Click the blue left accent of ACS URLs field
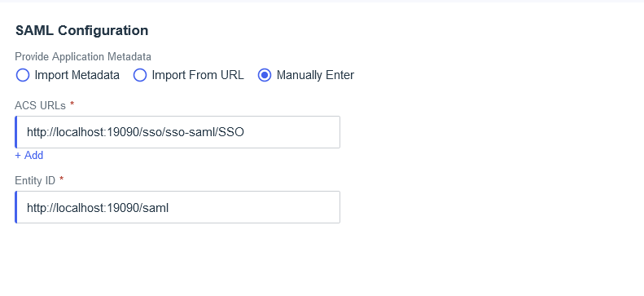Image resolution: width=644 pixels, height=296 pixels. pyautogui.click(x=15, y=132)
